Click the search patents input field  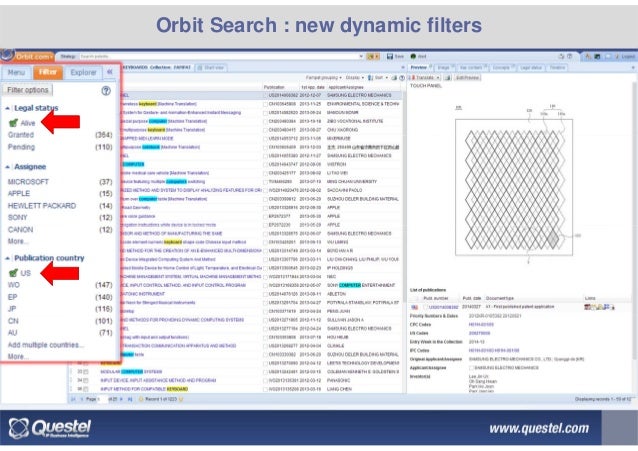218,57
